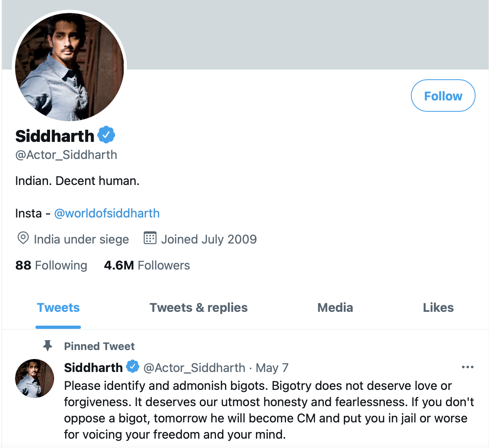View the 4.6M Followers list

[147, 265]
